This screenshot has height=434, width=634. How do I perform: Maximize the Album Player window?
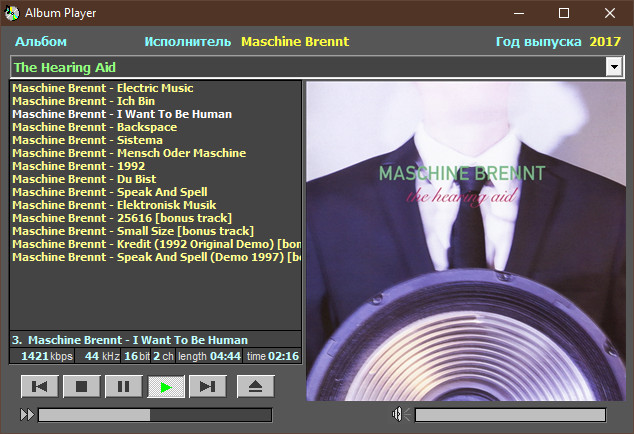[x=564, y=13]
